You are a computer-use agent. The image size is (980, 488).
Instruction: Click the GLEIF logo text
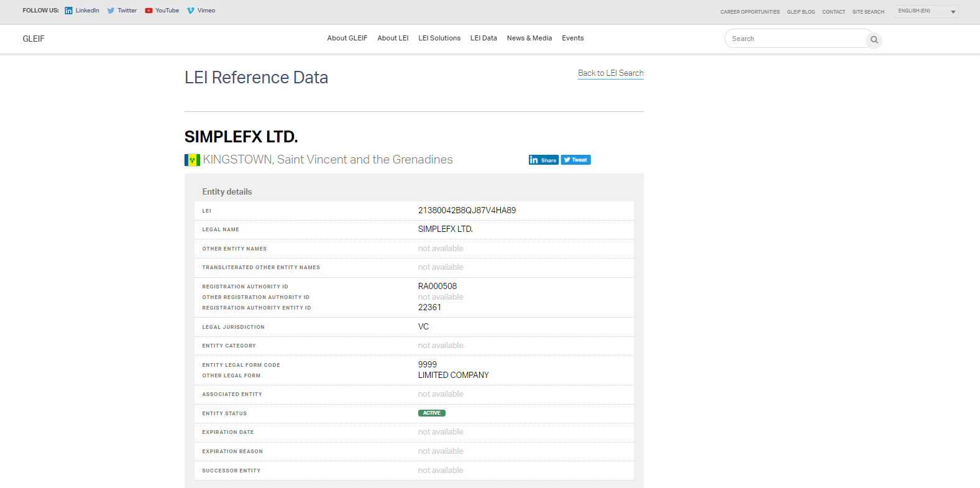[34, 39]
